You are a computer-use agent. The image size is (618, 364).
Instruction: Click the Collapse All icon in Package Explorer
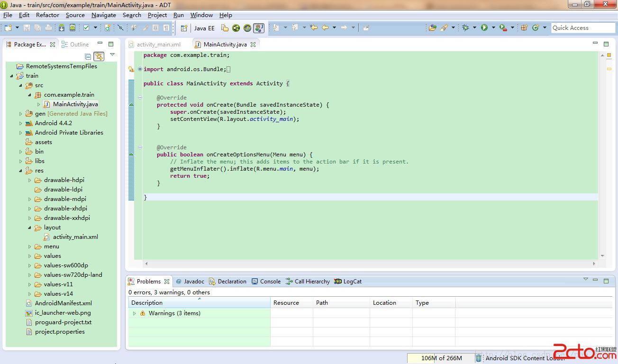point(88,56)
